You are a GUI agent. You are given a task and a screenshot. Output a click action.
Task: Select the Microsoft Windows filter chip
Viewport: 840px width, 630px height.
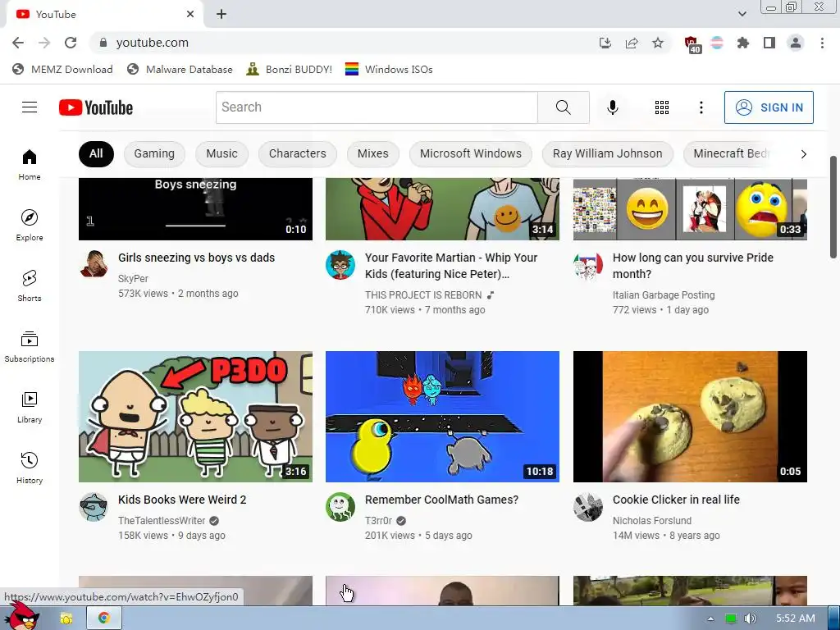[470, 154]
